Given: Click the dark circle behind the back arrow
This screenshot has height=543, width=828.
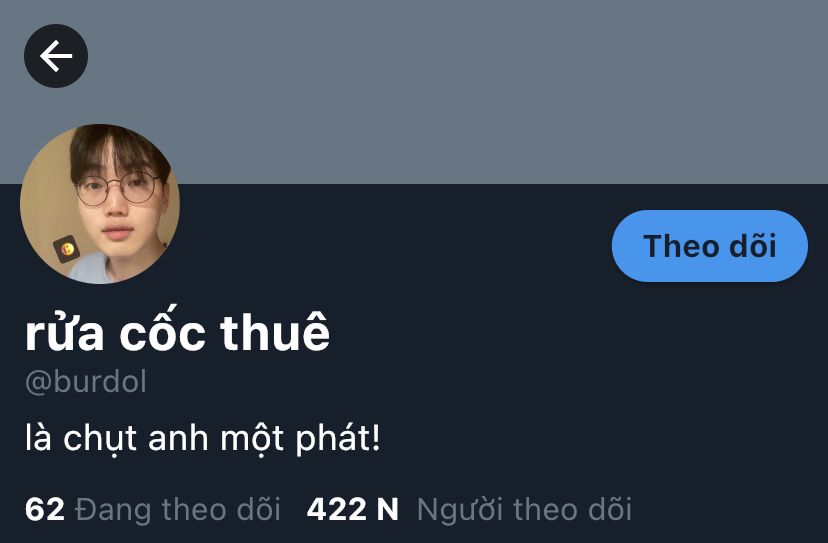Looking at the screenshot, I should (x=56, y=56).
